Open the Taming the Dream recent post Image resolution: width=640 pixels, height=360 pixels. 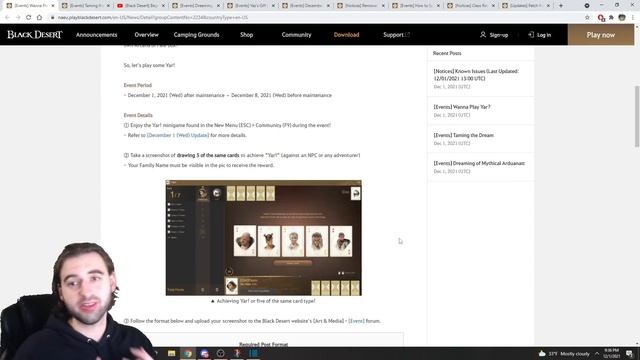[x=464, y=135]
